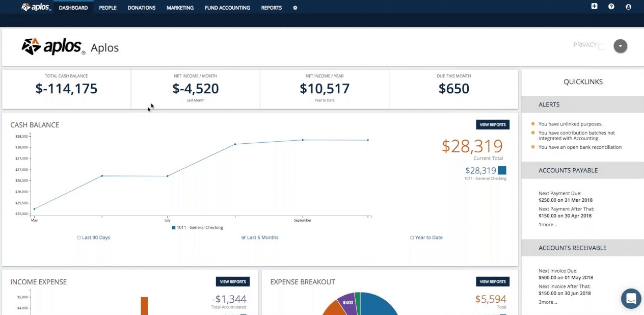Open the chat support bubble

631,299
